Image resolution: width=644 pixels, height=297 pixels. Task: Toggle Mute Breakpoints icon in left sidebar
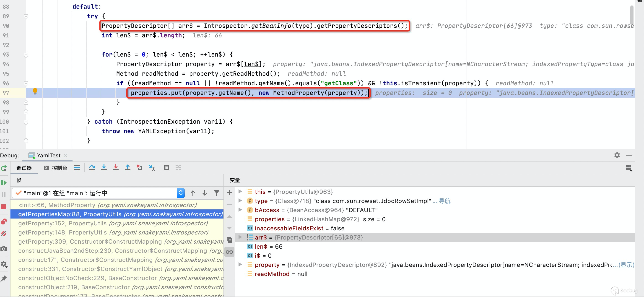click(4, 234)
